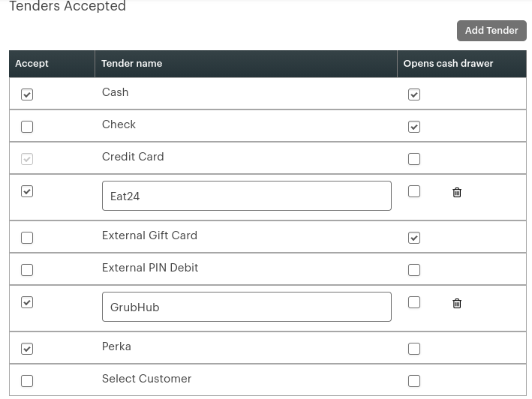Enable cash drawer for GrubHub
This screenshot has width=532, height=399.
(414, 302)
